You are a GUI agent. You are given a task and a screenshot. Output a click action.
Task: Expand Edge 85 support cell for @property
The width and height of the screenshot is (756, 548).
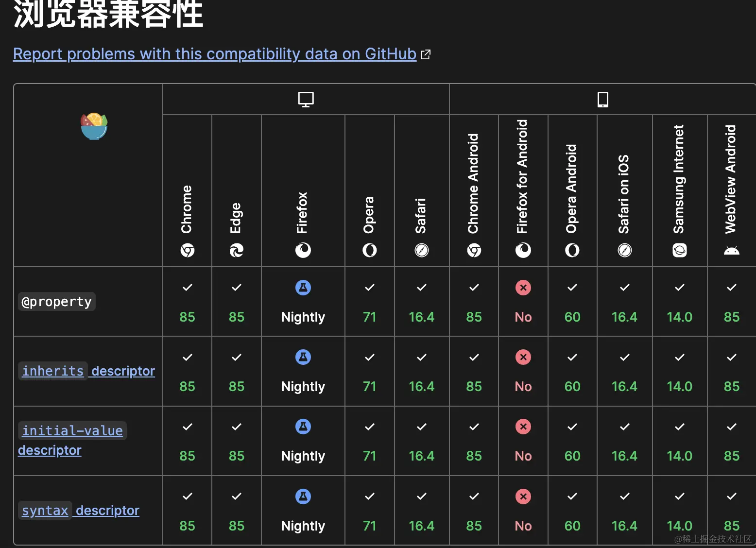(x=237, y=301)
